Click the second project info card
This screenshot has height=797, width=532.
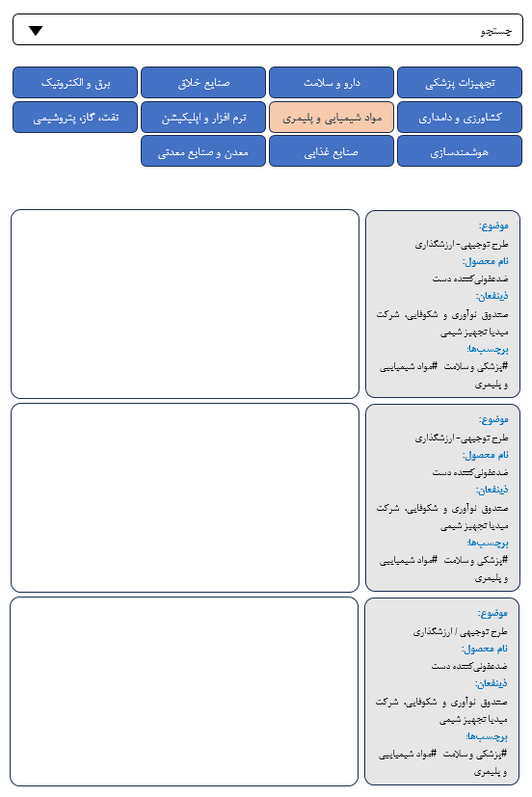pos(442,497)
